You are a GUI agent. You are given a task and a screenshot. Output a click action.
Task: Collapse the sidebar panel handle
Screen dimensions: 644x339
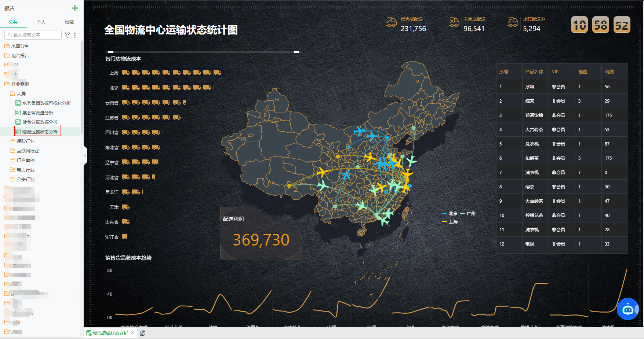click(85, 155)
